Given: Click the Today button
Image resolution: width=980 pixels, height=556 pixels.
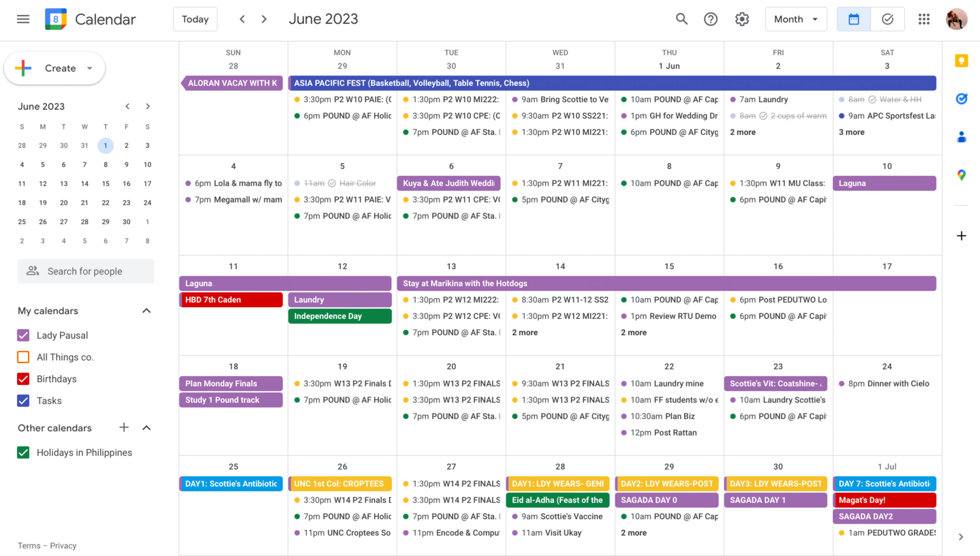Looking at the screenshot, I should [x=196, y=19].
